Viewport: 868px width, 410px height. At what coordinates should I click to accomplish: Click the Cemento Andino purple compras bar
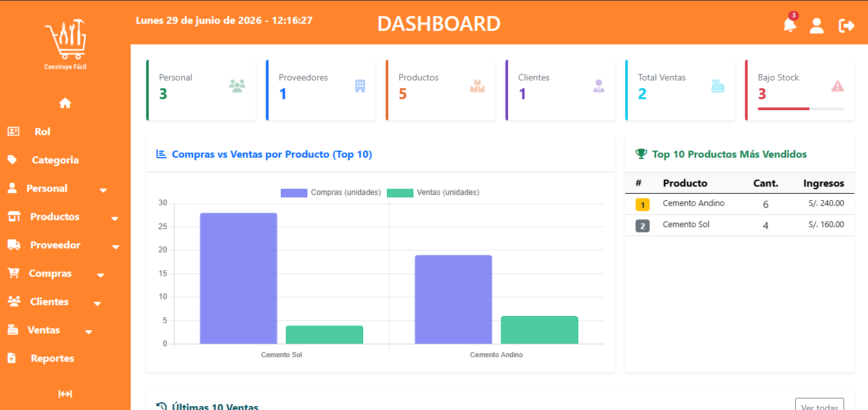[453, 299]
